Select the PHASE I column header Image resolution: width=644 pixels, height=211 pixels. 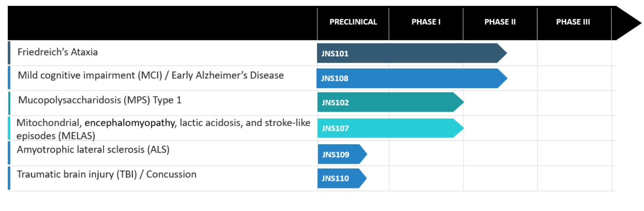click(x=426, y=22)
